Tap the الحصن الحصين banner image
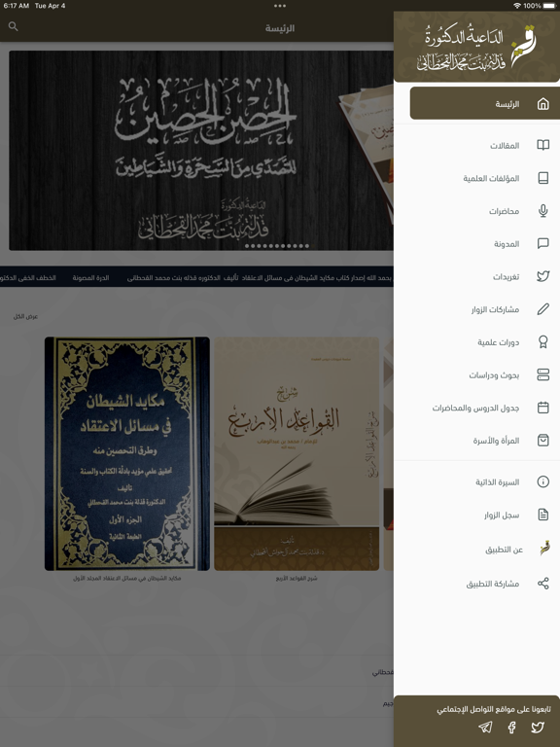 [201, 150]
